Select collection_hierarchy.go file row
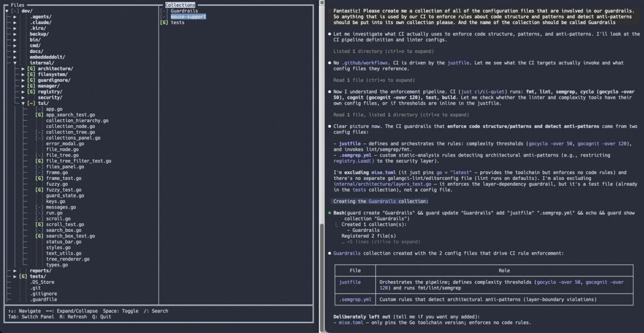This screenshot has height=333, width=644. (77, 121)
